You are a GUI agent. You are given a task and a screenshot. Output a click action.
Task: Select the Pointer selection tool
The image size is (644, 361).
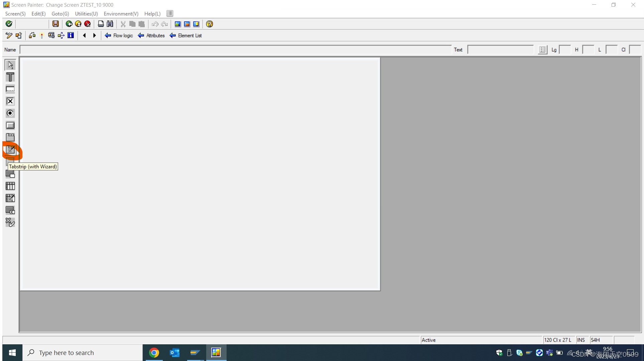coord(10,65)
